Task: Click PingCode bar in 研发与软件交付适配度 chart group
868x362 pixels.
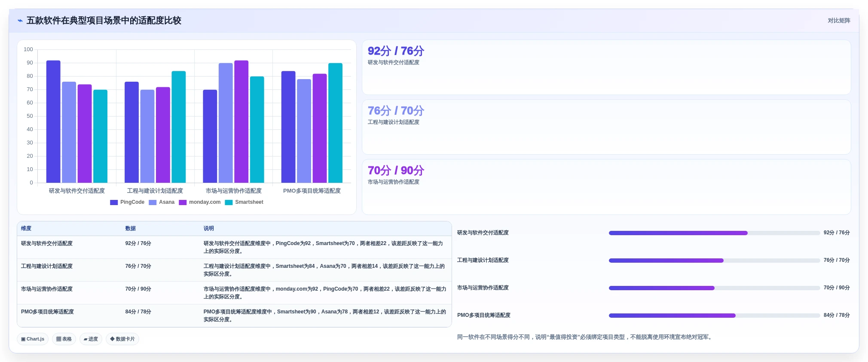Action: click(53, 122)
